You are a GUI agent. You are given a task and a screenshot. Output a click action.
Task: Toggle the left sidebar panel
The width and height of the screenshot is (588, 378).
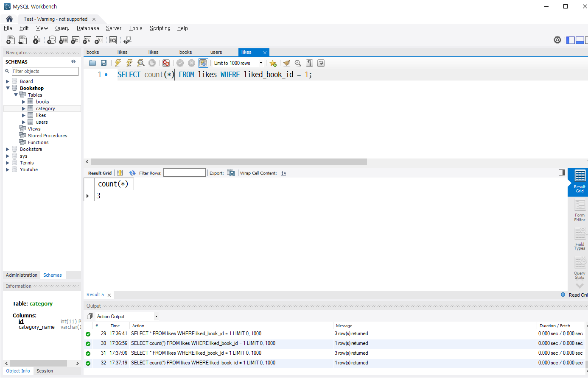click(x=571, y=40)
